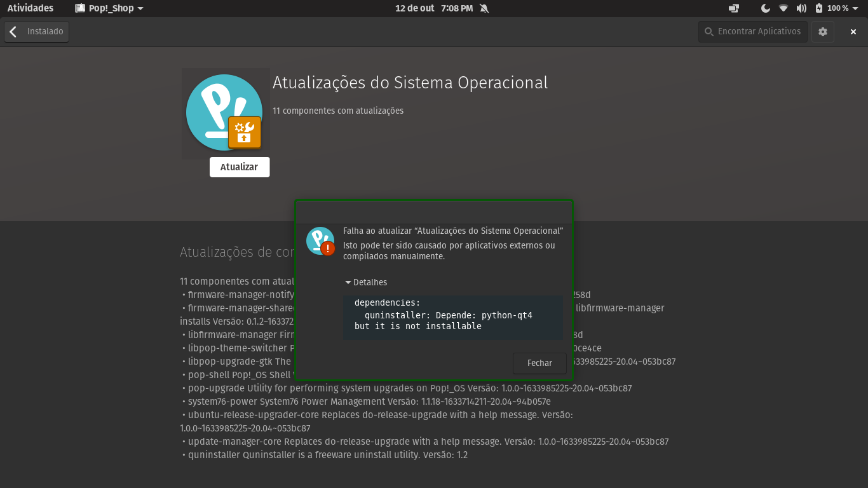
Task: Click the night light moon icon
Action: coord(766,8)
